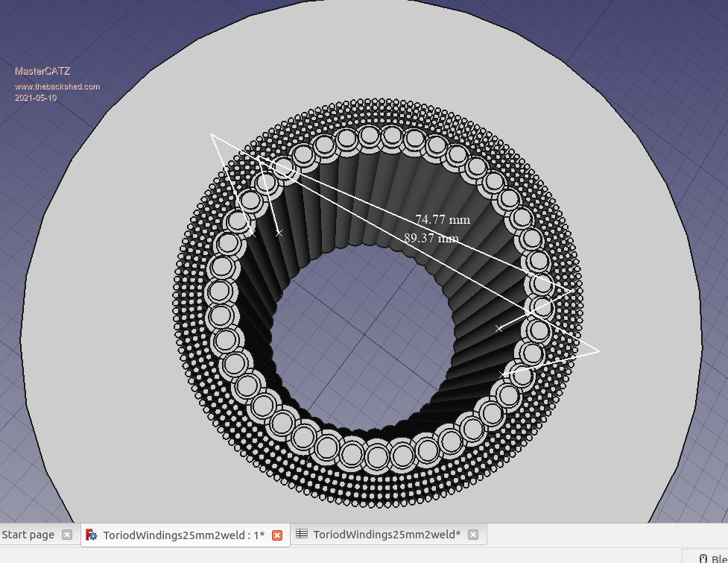Click the measurement line's rightmost triangle tip

pyautogui.click(x=598, y=350)
